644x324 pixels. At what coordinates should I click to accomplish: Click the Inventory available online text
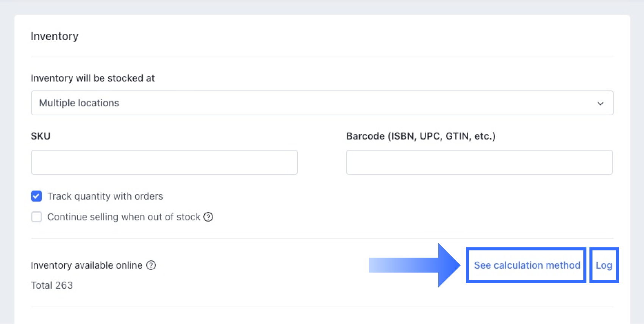coord(87,265)
